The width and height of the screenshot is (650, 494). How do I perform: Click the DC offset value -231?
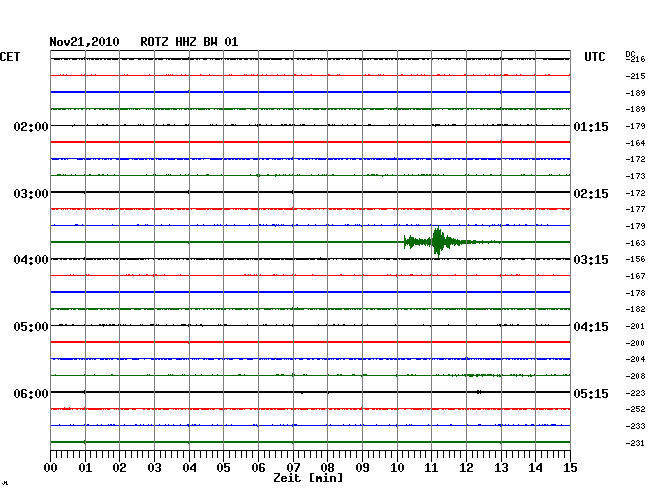tap(635, 443)
